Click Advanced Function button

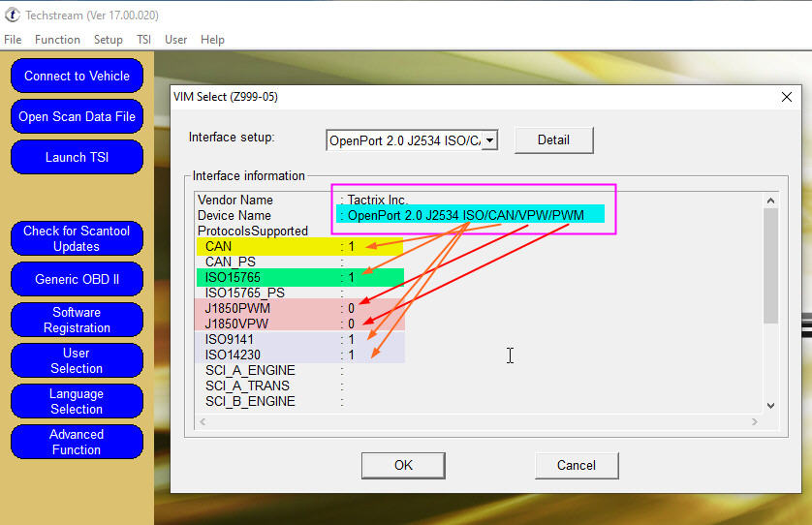(x=77, y=442)
